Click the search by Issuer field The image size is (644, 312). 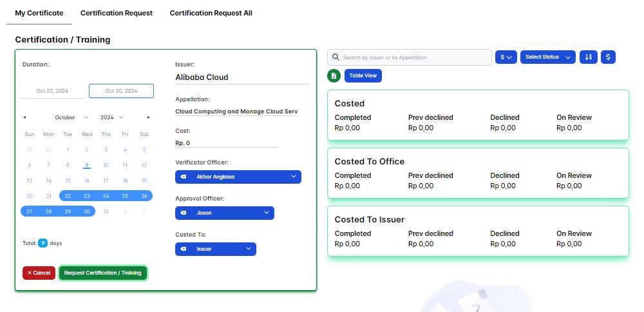(412, 57)
